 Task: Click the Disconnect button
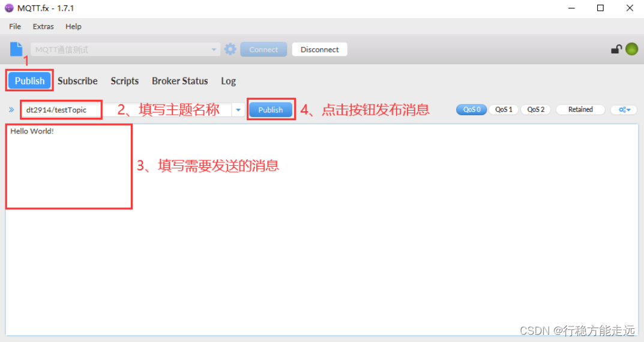click(319, 49)
